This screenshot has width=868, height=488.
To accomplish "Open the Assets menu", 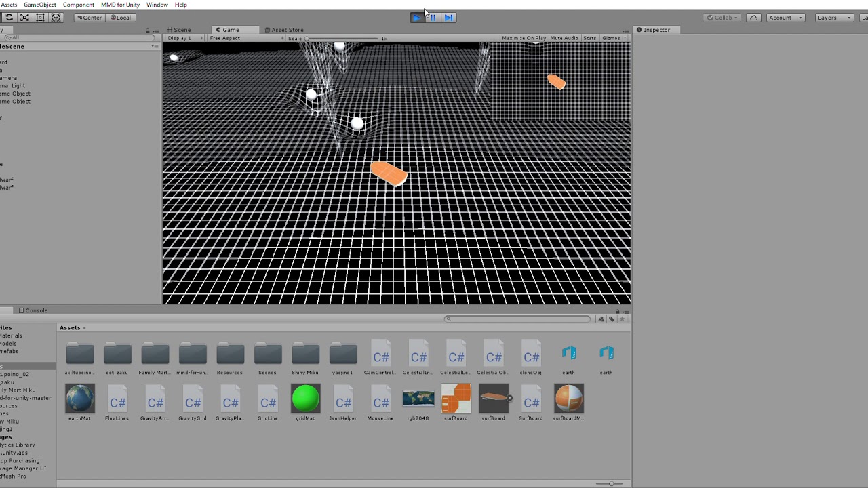I will pos(9,5).
